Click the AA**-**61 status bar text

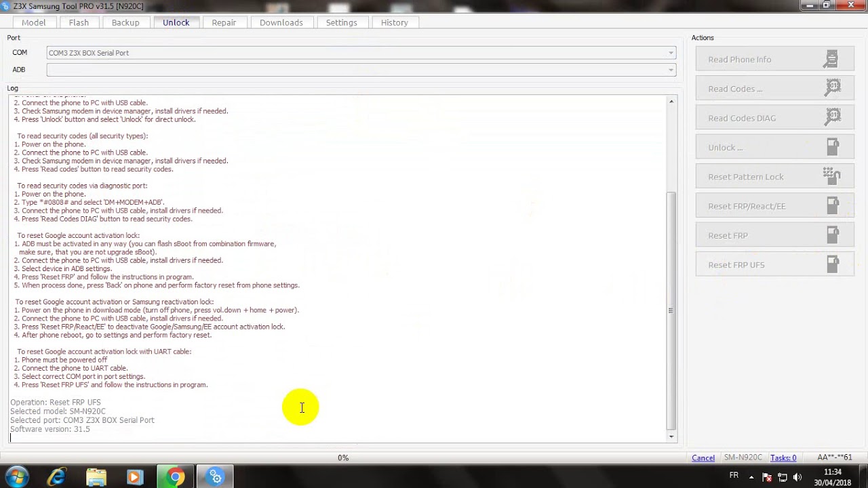pos(835,458)
